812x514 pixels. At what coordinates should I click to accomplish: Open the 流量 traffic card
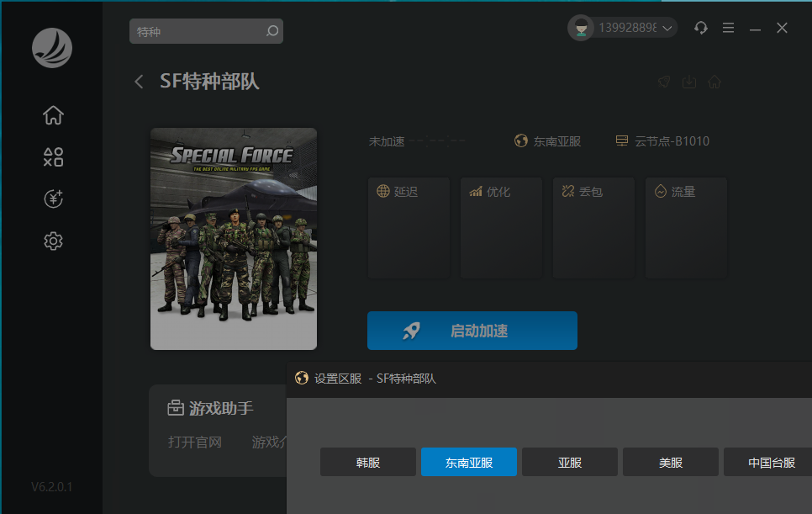coord(686,228)
